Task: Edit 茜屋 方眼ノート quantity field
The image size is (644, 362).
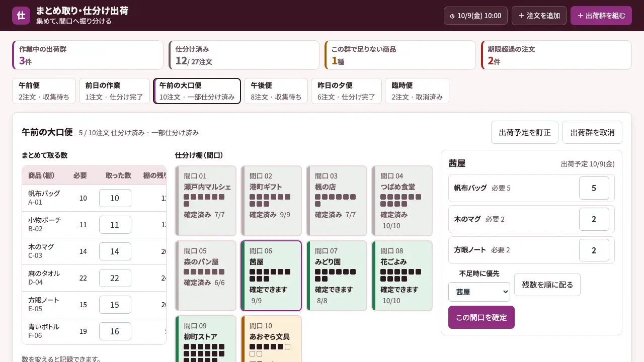Action: point(594,250)
